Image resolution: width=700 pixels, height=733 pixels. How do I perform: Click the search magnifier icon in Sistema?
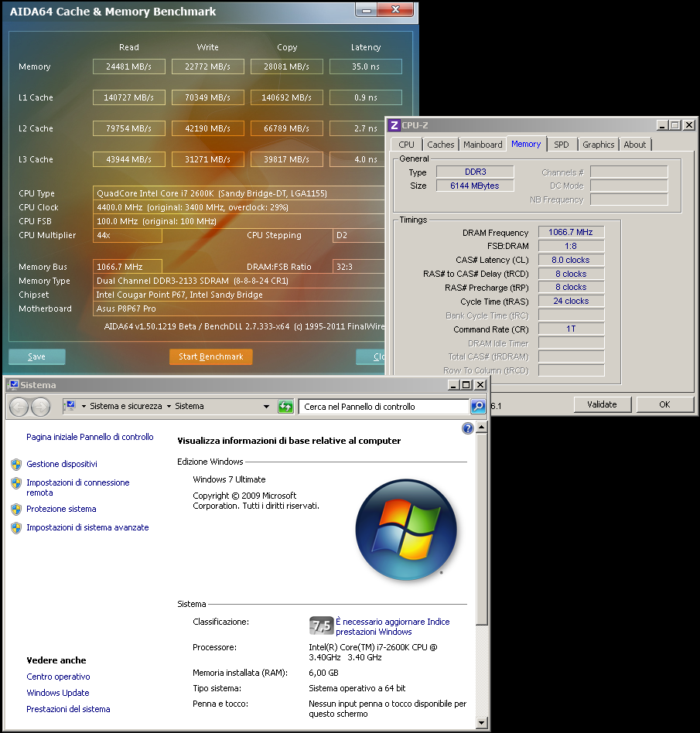[x=478, y=407]
